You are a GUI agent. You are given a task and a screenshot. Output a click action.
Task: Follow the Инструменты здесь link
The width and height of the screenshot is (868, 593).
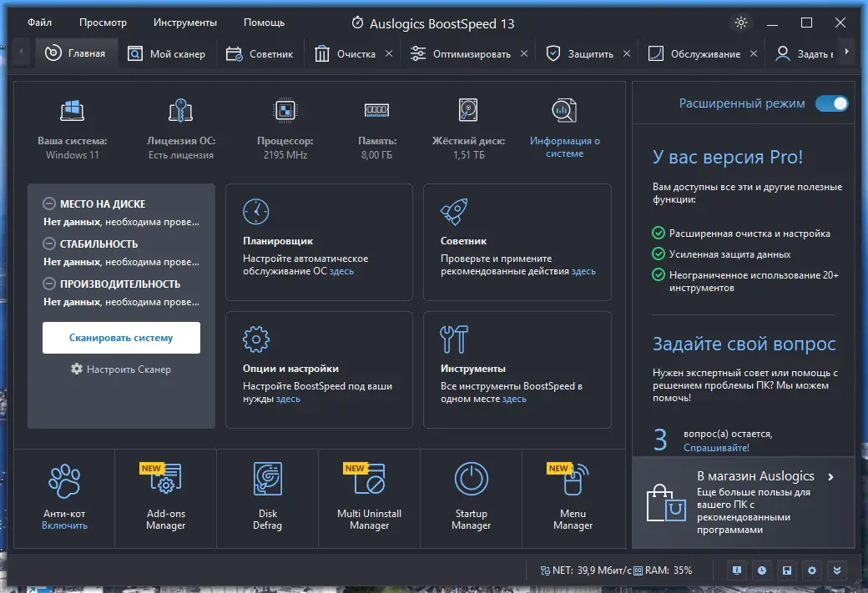tap(514, 399)
